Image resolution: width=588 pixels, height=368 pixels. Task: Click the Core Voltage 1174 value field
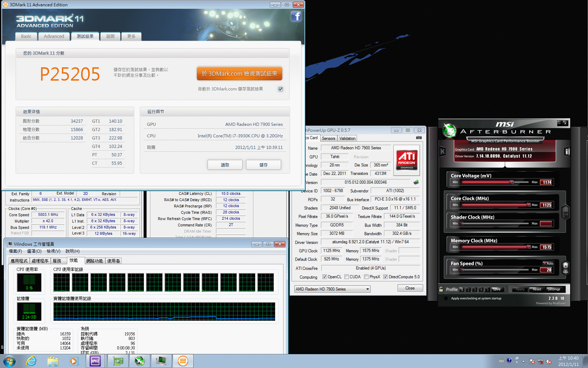coord(547,182)
